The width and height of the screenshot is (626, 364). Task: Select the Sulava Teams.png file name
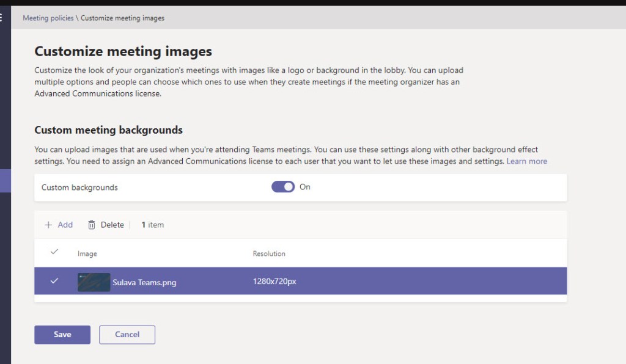(x=144, y=282)
